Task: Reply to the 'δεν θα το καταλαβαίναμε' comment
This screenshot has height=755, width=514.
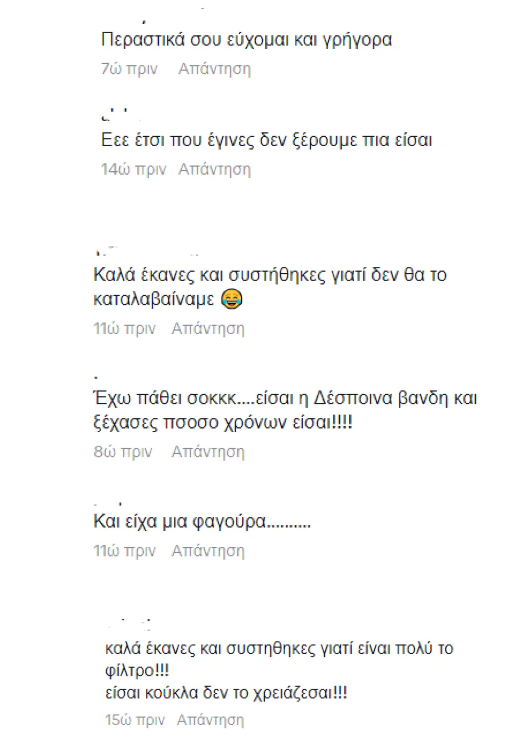Action: click(x=208, y=328)
